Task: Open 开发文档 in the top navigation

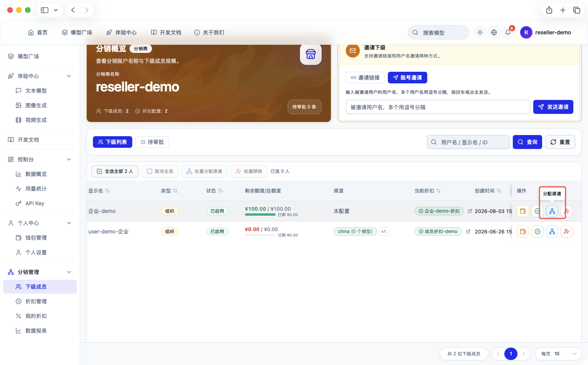Action: pyautogui.click(x=166, y=32)
